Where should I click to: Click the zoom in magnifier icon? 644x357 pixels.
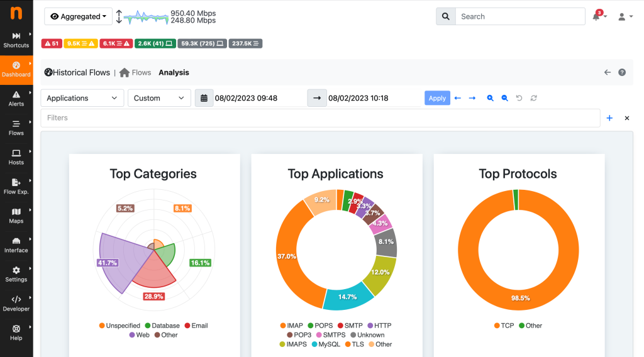coord(490,98)
